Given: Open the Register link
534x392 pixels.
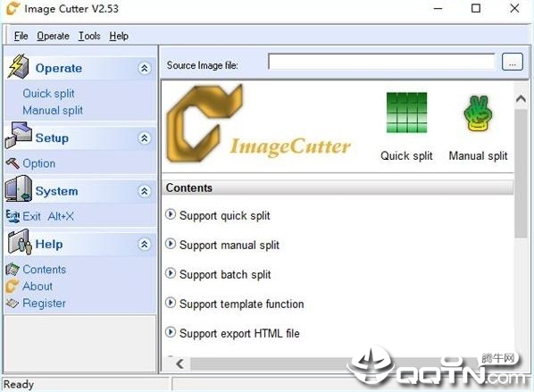Looking at the screenshot, I should (x=44, y=303).
